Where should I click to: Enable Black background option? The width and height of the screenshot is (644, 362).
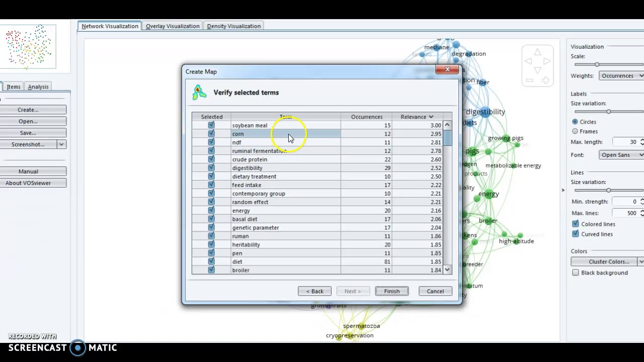pos(576,273)
